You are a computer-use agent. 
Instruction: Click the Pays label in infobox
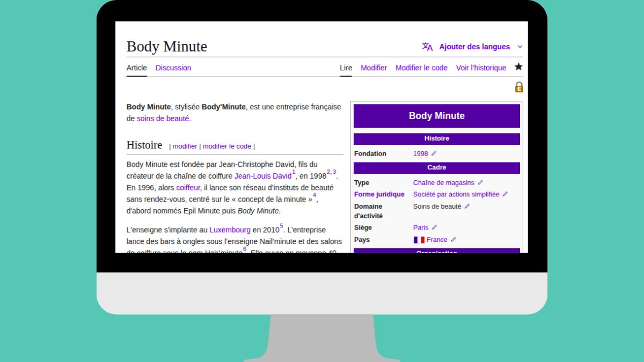click(x=362, y=240)
